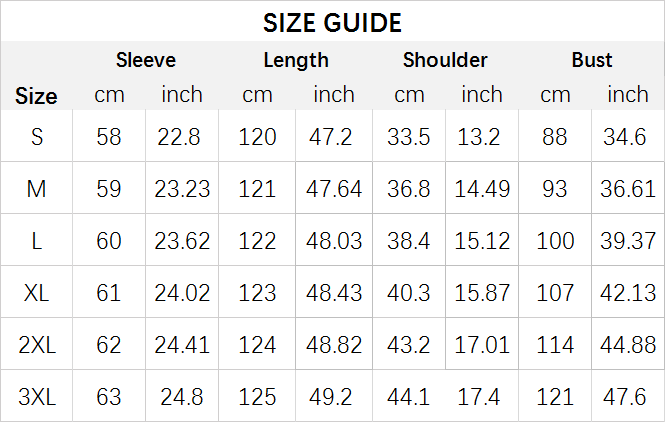Select the Sleeve column header
The height and width of the screenshot is (423, 666).
[146, 60]
